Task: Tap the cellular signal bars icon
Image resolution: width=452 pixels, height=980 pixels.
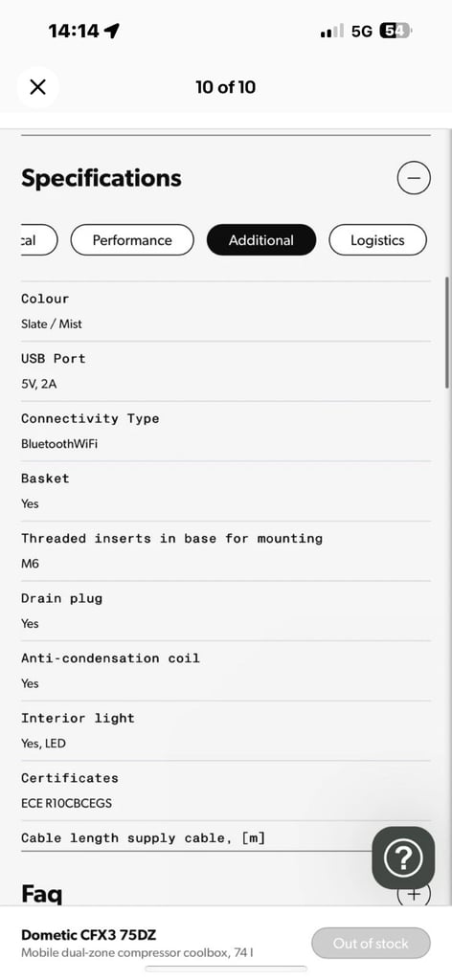Action: 332,31
